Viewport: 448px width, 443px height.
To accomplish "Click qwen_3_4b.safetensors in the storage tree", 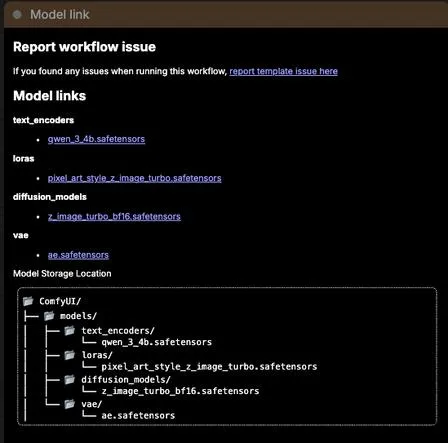I will click(157, 342).
